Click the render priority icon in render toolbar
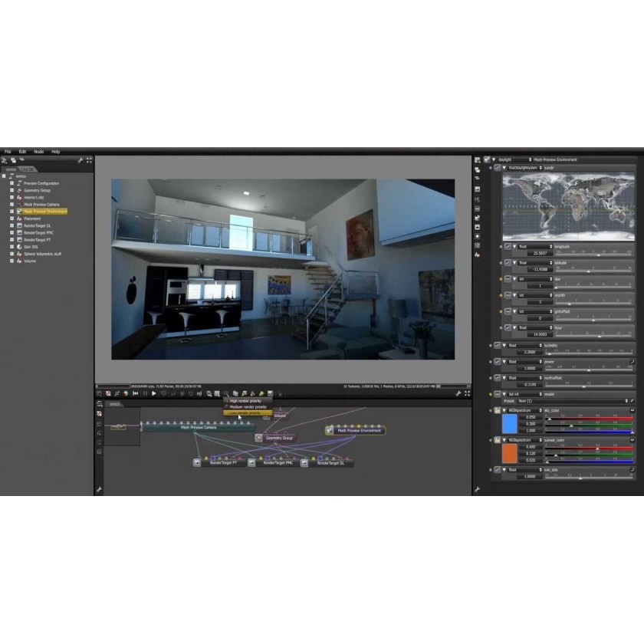The height and width of the screenshot is (644, 644). (x=226, y=393)
